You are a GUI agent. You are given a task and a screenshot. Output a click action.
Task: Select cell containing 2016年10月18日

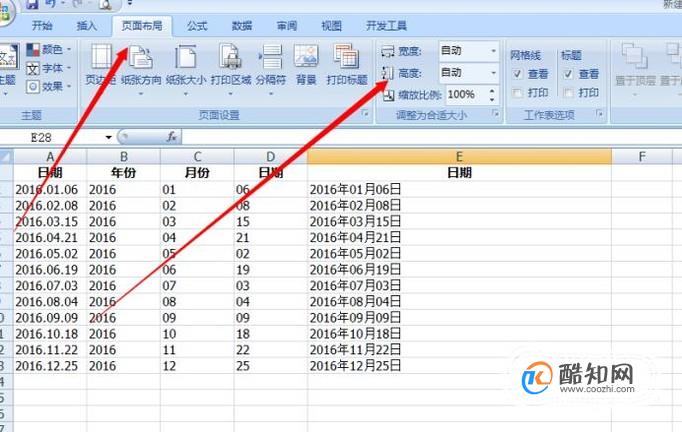coord(459,333)
